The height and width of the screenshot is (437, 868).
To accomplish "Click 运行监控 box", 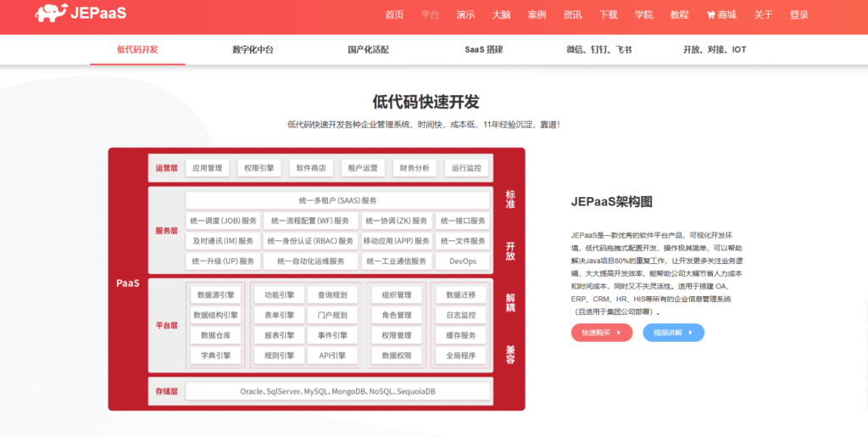I will coord(467,168).
